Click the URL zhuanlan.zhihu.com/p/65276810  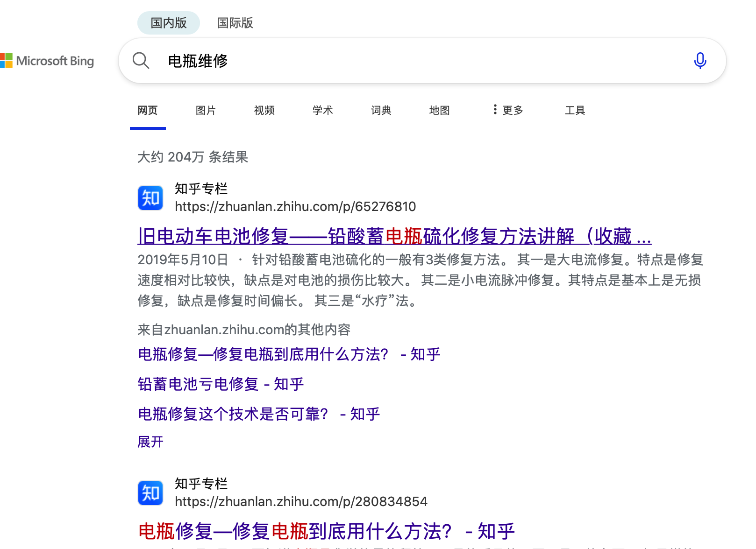pos(295,206)
